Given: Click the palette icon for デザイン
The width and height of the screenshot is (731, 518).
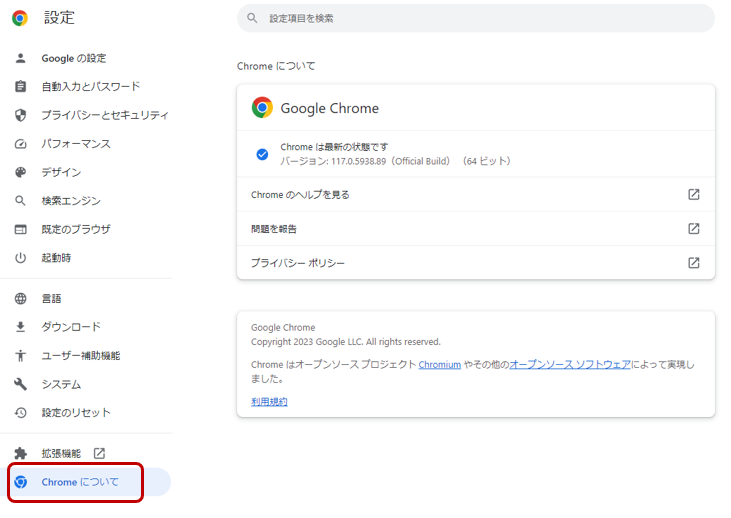Looking at the screenshot, I should pos(20,172).
